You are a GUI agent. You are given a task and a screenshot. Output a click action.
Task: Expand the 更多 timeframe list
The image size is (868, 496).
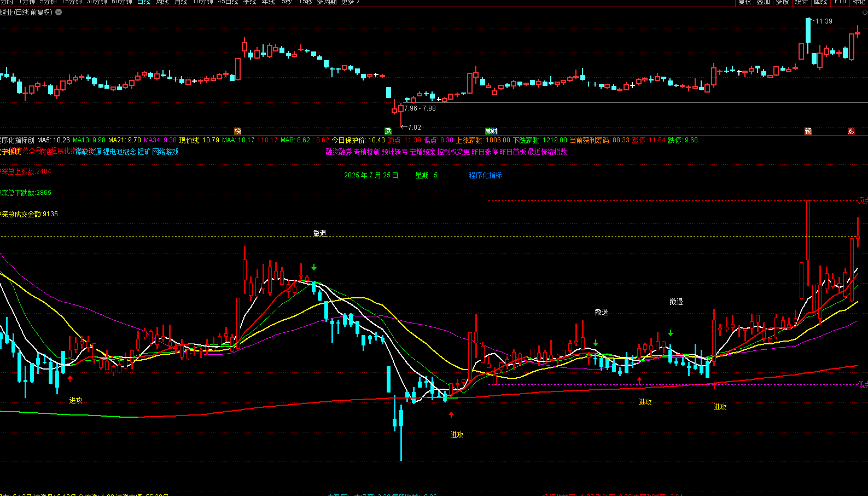350,2
